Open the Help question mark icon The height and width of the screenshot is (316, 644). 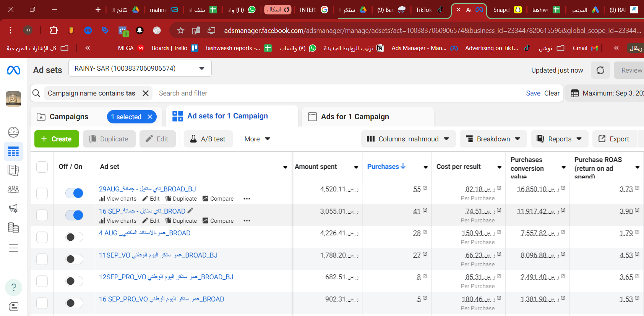[13, 287]
